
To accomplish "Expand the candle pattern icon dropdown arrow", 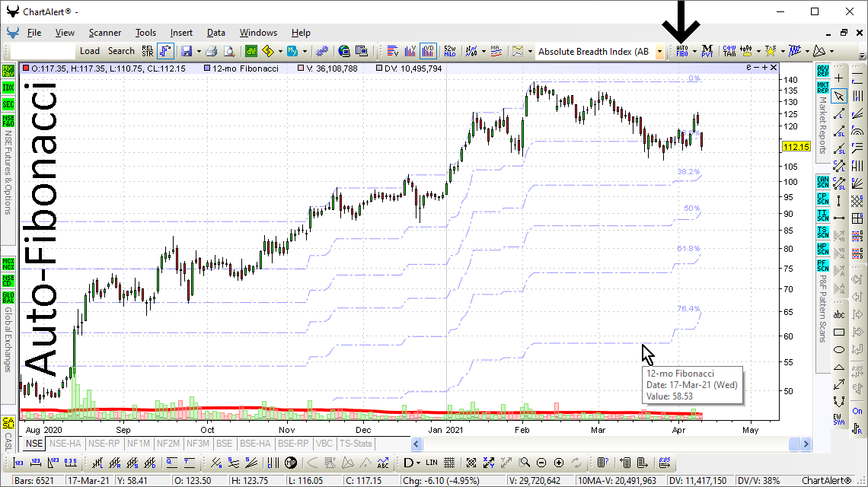I will pos(758,52).
